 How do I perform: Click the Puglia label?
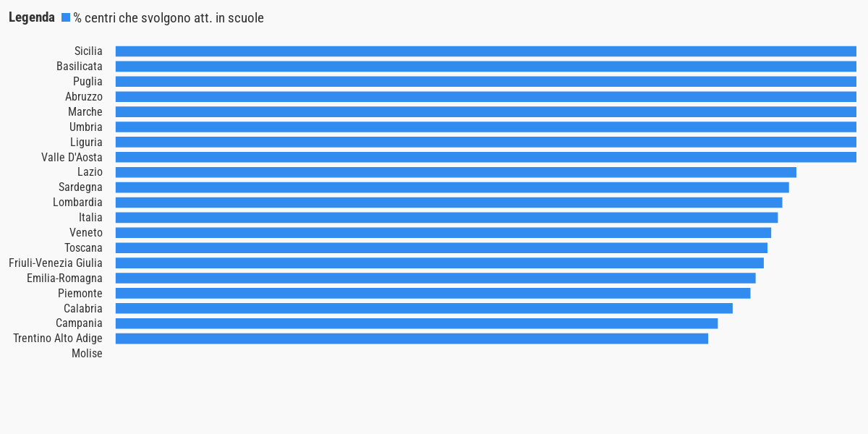88,82
